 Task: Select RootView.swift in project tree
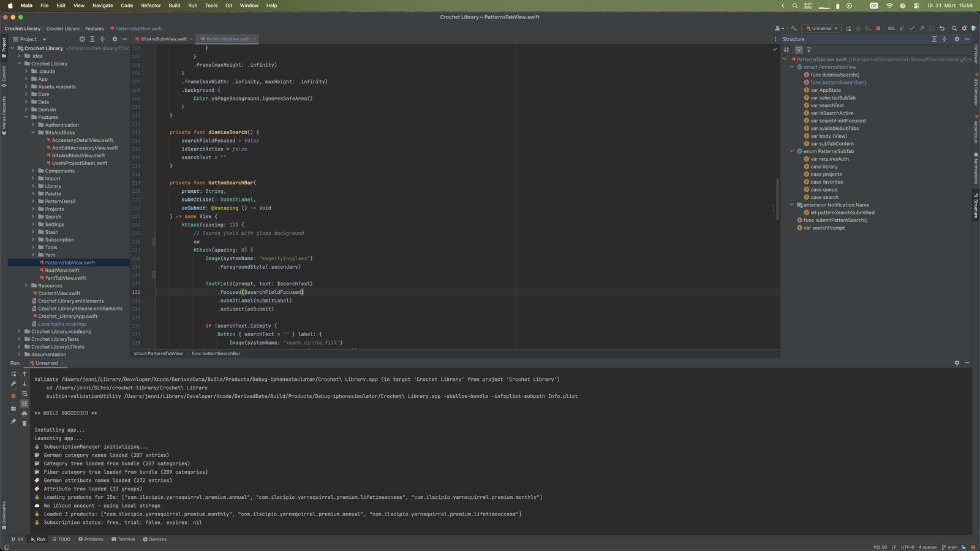tap(62, 271)
